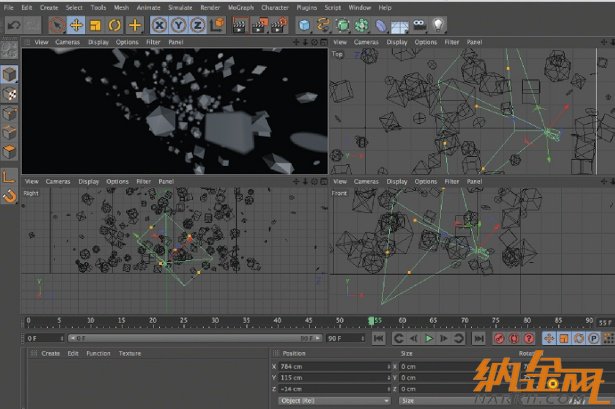
Task: Open Display menu in Top viewport
Action: coord(397,42)
